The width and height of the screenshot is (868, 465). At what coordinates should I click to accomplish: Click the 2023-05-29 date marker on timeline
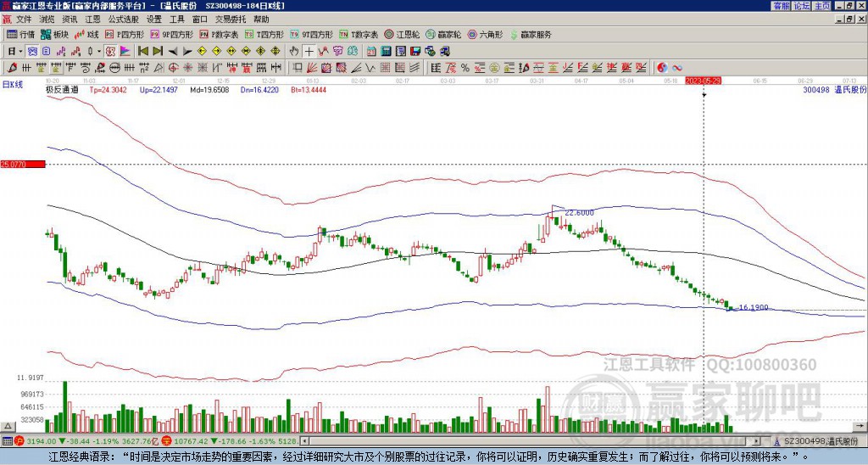point(703,81)
